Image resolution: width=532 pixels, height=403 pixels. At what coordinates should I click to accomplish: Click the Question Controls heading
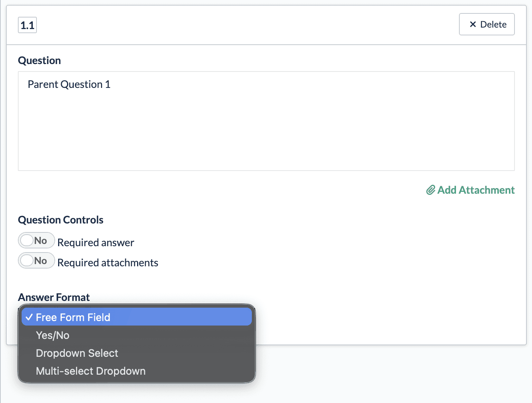coord(60,220)
